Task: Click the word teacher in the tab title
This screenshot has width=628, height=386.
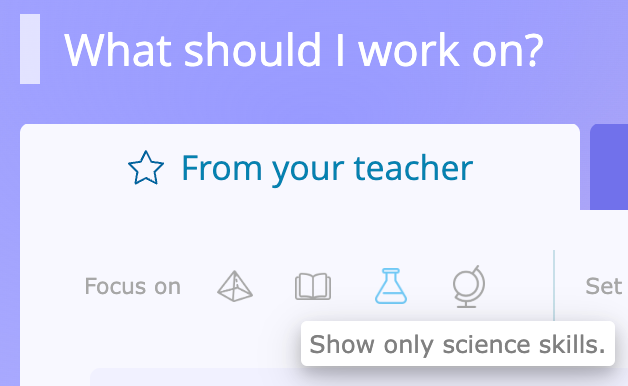Action: pyautogui.click(x=413, y=168)
